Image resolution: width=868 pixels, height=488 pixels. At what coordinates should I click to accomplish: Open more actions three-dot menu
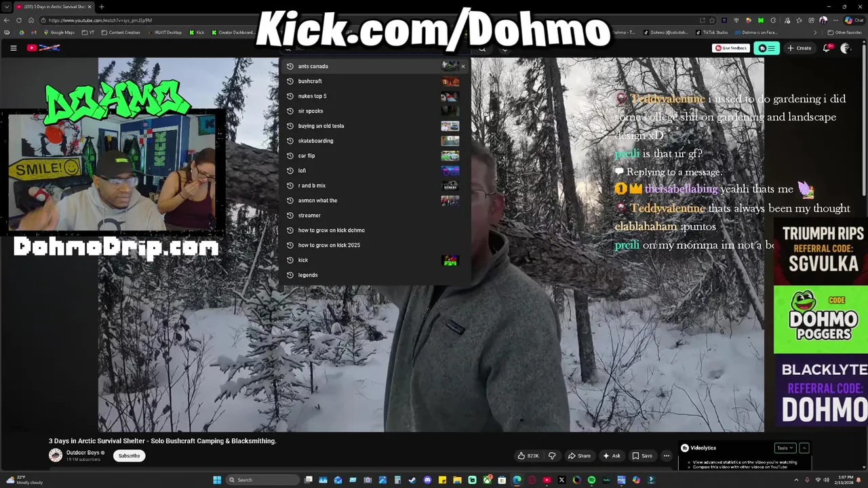(x=667, y=455)
